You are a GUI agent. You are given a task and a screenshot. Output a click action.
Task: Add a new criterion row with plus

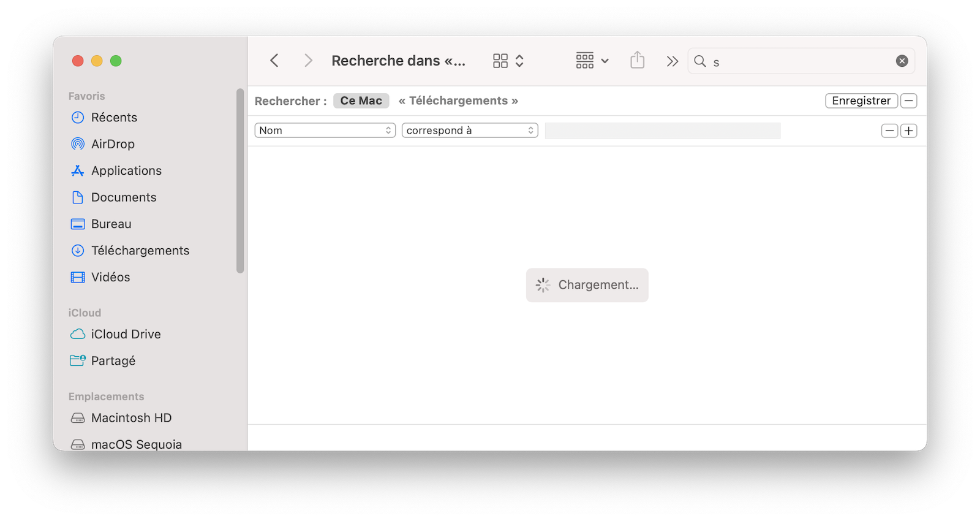(x=909, y=131)
